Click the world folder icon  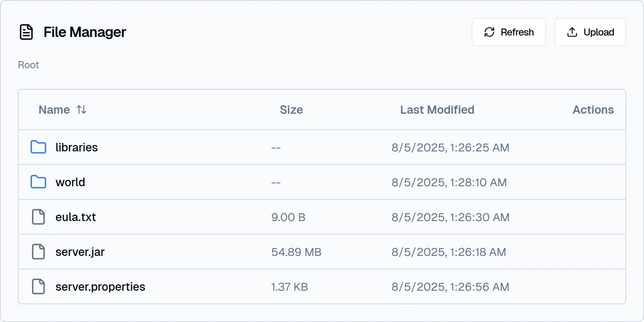coord(38,182)
